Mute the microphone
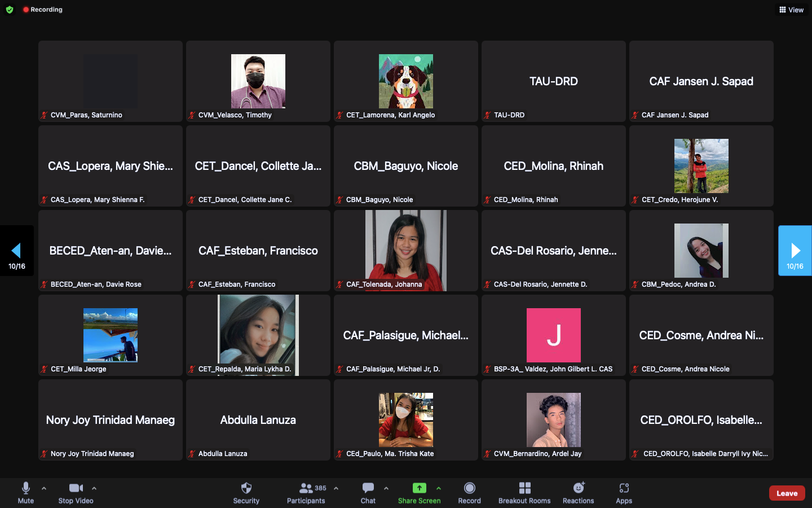Screen dimensions: 812x508 click(26, 492)
